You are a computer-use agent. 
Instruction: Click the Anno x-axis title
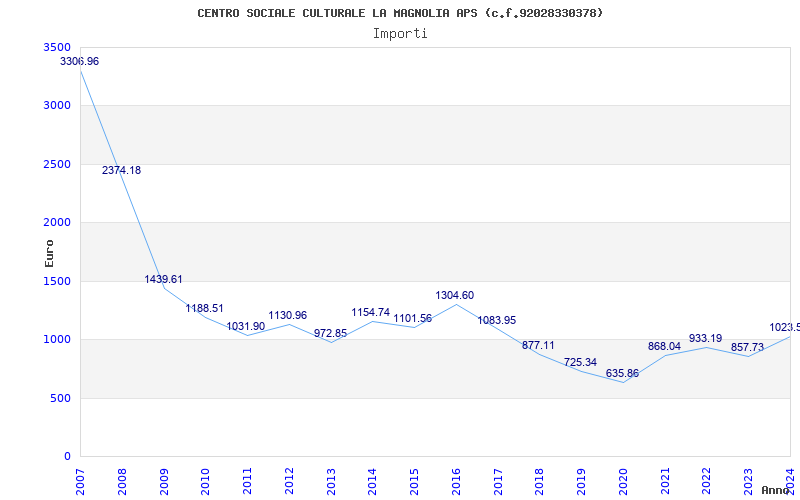click(776, 490)
